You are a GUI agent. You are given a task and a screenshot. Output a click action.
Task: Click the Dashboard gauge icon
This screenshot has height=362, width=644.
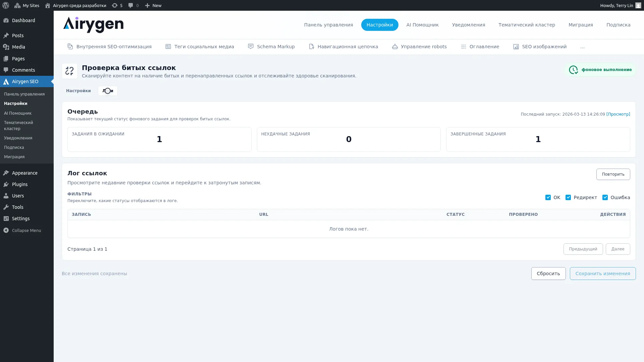point(6,20)
